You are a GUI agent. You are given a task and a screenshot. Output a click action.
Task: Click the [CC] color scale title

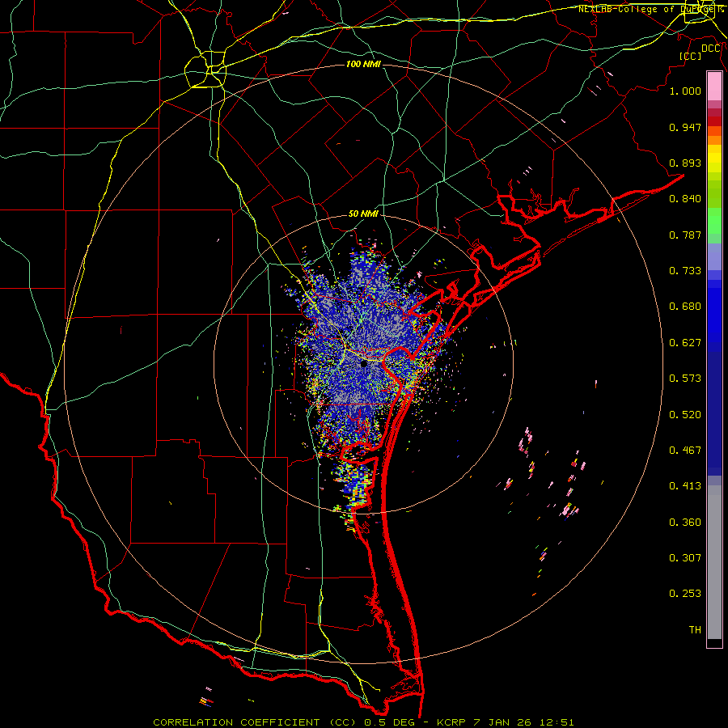click(691, 56)
